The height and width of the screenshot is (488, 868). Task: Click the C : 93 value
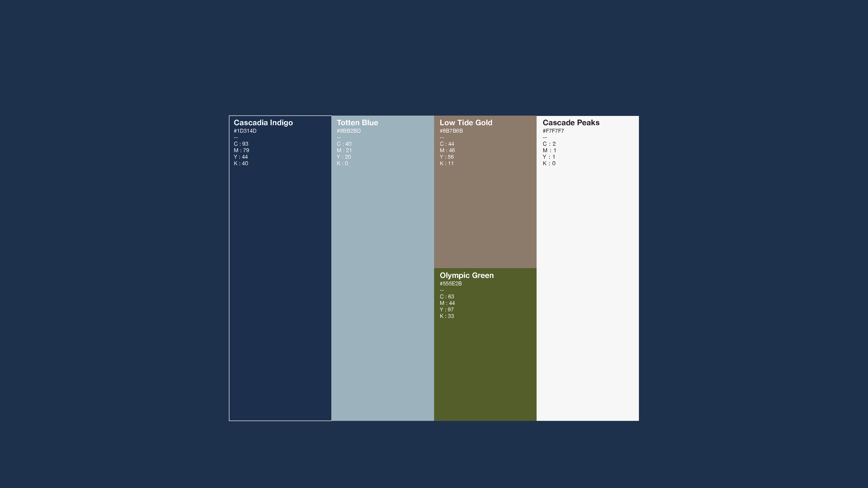(241, 144)
